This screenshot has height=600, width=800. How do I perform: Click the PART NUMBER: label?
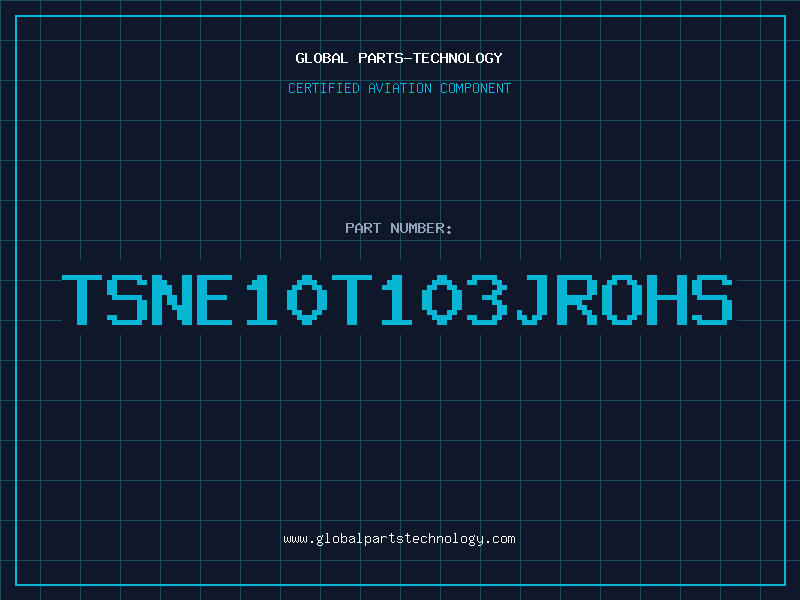(398, 228)
